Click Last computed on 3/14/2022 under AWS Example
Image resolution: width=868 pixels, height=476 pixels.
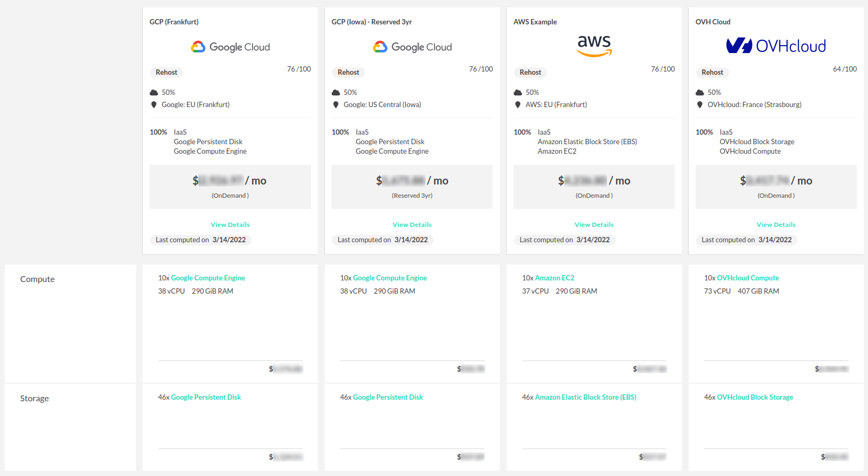[565, 240]
